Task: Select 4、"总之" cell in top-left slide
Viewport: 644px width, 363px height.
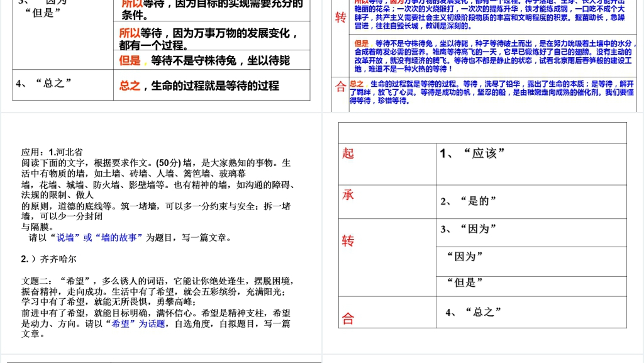Action: [62, 82]
